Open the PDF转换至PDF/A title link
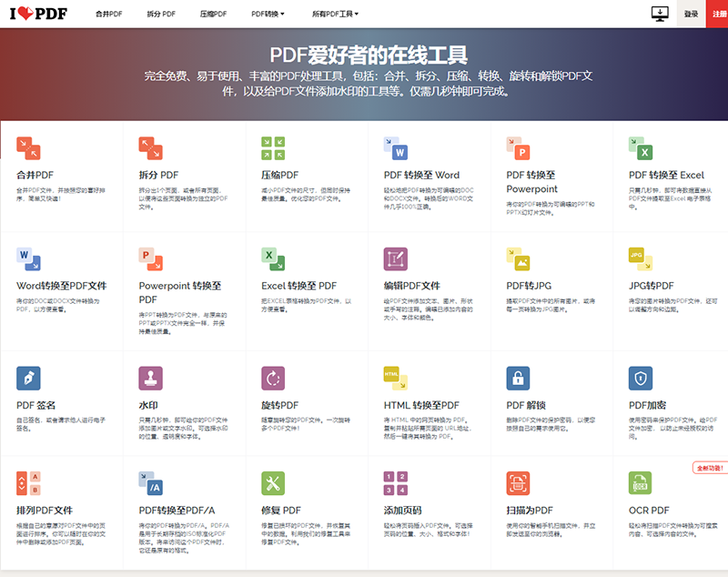This screenshot has width=728, height=577. tap(177, 511)
